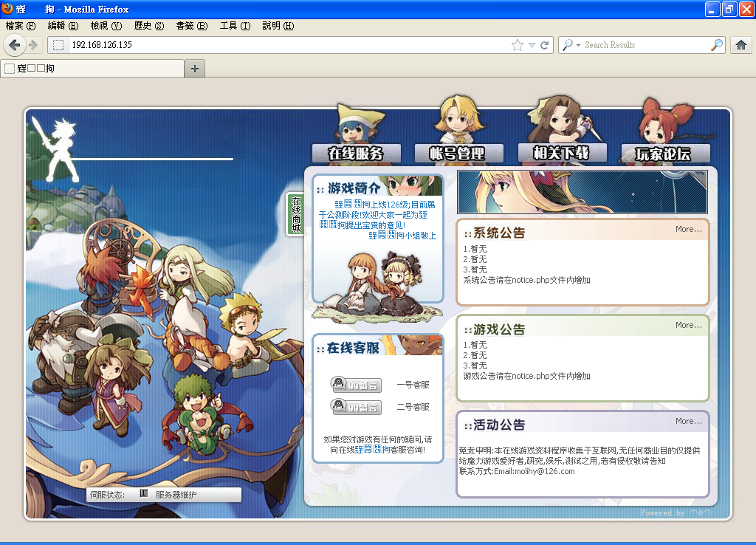Viewport: 756px width, 545px height.
Task: Open the 玩家论坛 navigation button
Action: point(665,154)
